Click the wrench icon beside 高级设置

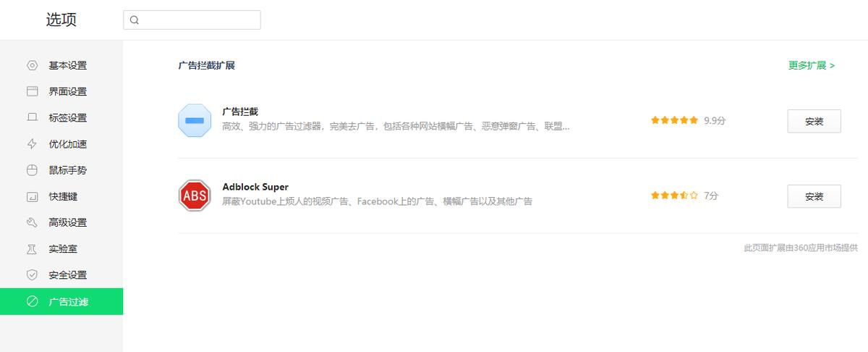coord(32,222)
